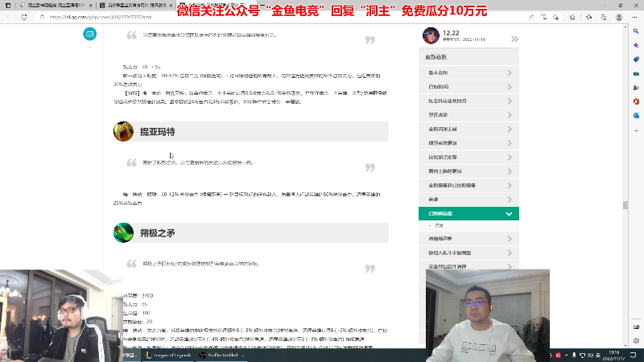This screenshot has width=644, height=362.
Task: Open League of Legends taskbar item
Action: (x=168, y=355)
